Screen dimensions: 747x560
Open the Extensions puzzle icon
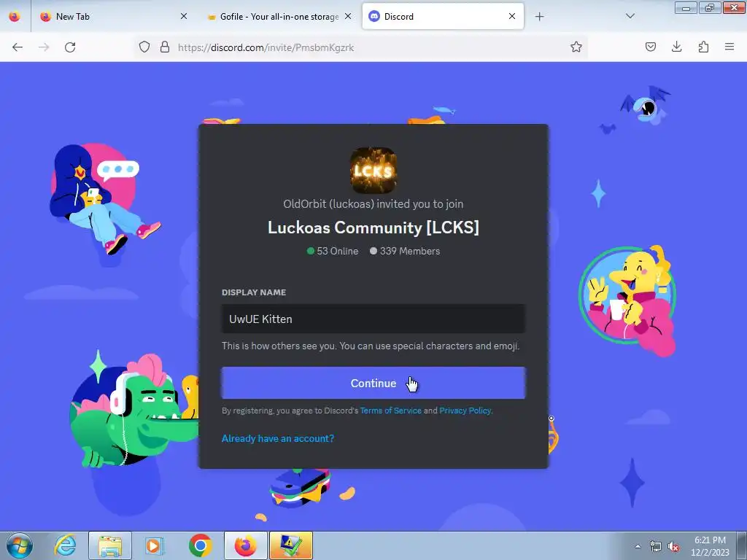(x=703, y=47)
